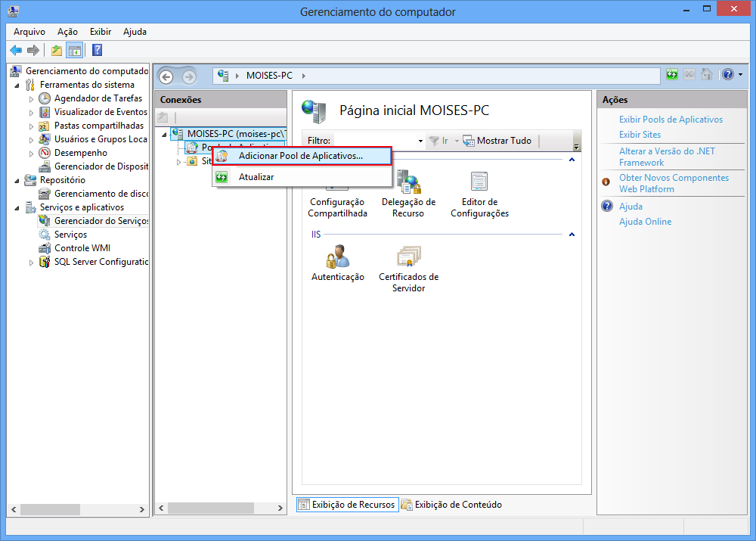Click the IIS navigation forward round button
The height and width of the screenshot is (541, 756).
pos(189,76)
